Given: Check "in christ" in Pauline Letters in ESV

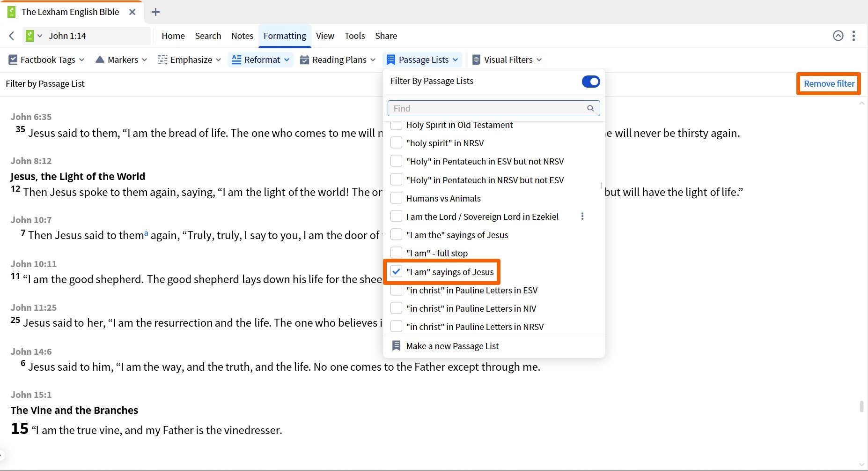Looking at the screenshot, I should pos(396,290).
